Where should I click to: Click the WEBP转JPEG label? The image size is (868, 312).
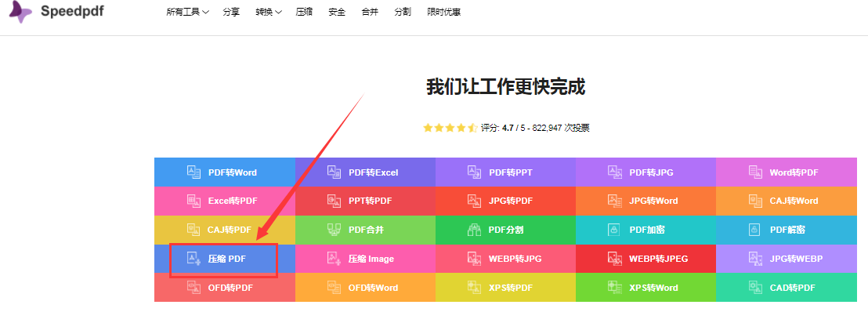658,259
